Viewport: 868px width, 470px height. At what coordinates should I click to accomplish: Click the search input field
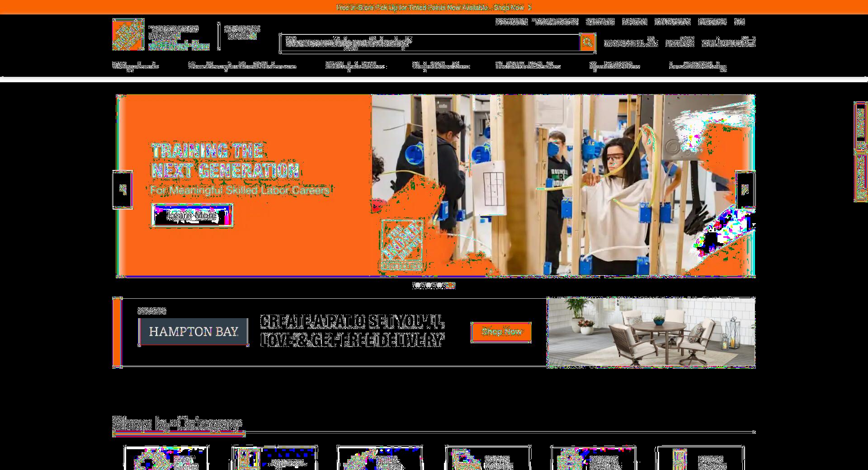(429, 42)
